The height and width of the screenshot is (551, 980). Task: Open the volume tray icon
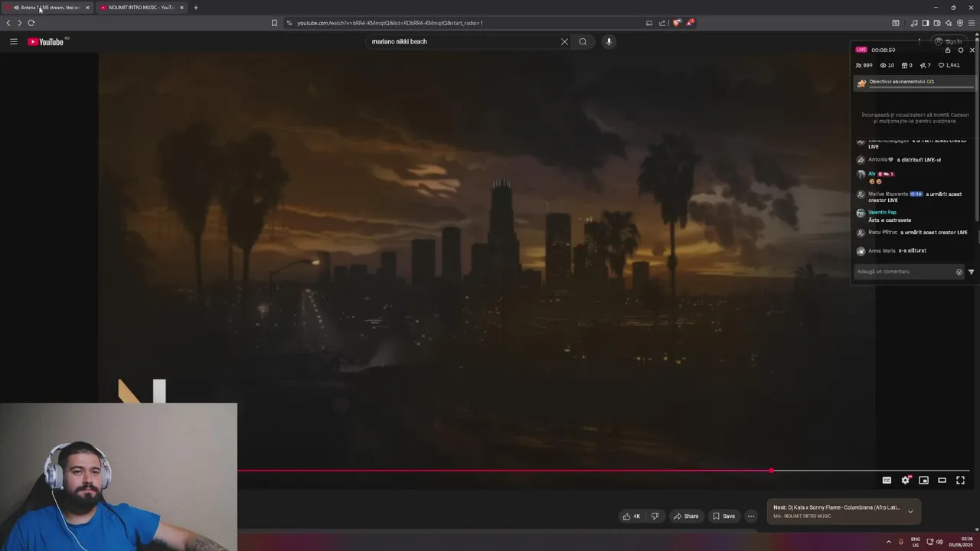click(939, 542)
